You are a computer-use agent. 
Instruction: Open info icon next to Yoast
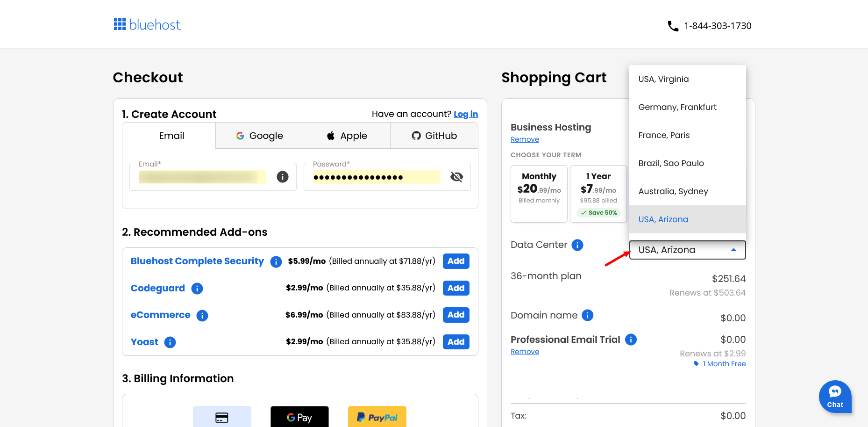(x=170, y=342)
